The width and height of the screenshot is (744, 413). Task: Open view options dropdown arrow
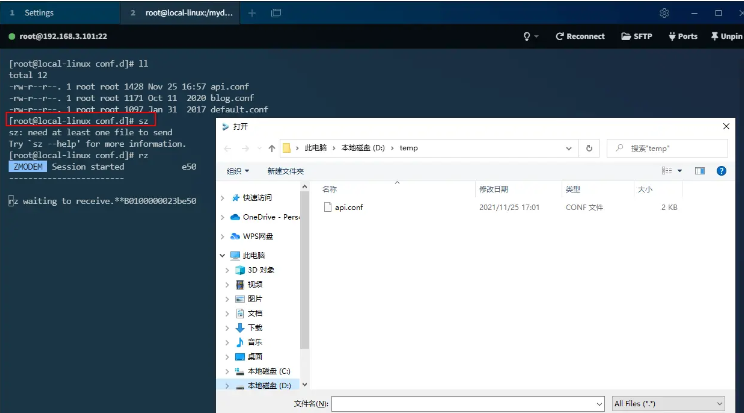tap(679, 171)
